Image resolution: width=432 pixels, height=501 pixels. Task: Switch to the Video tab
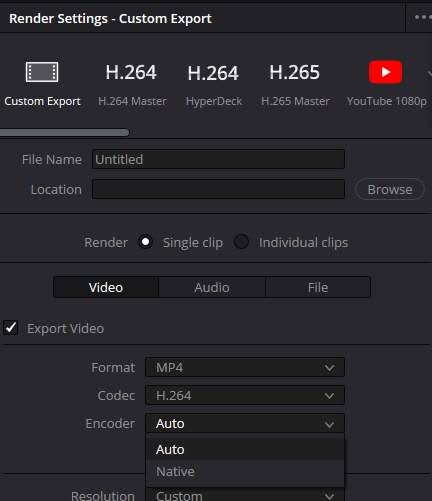106,287
